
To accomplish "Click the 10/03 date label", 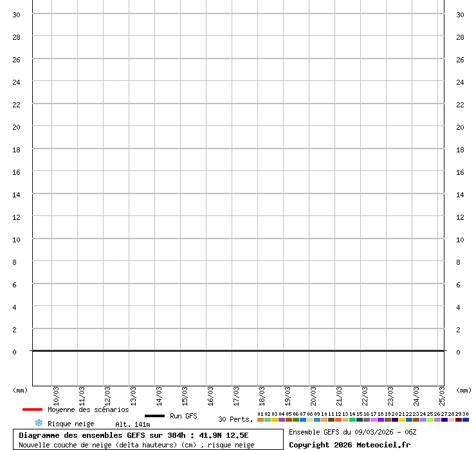I will [x=57, y=393].
